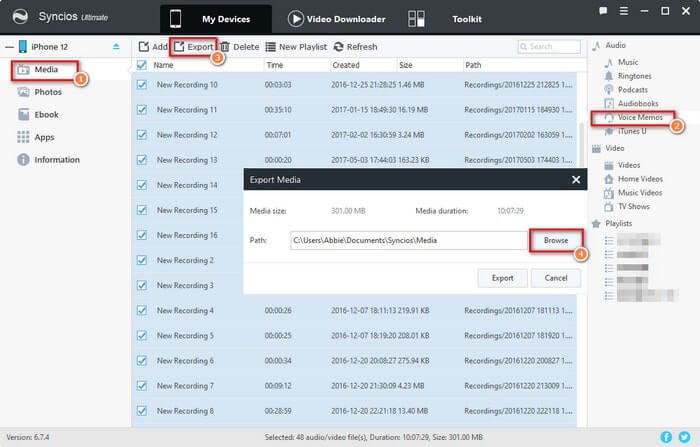Viewport: 700px width, 447px height.
Task: Cancel the Export Media dialog
Action: 556,278
